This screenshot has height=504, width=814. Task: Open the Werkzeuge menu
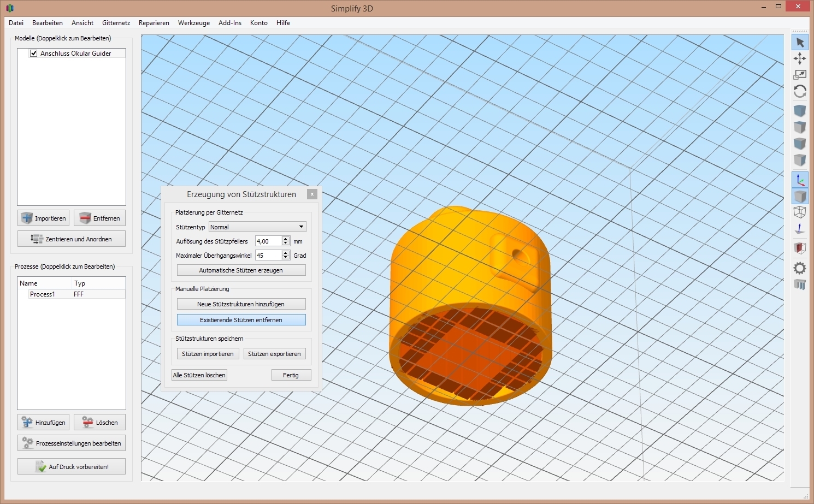[x=193, y=23]
